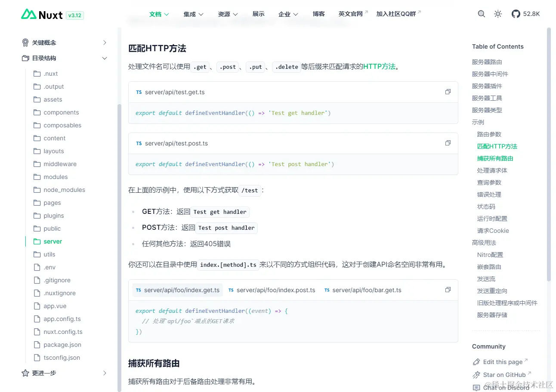Copy code from the test.get.ts block
The height and width of the screenshot is (392, 556).
[x=448, y=91]
